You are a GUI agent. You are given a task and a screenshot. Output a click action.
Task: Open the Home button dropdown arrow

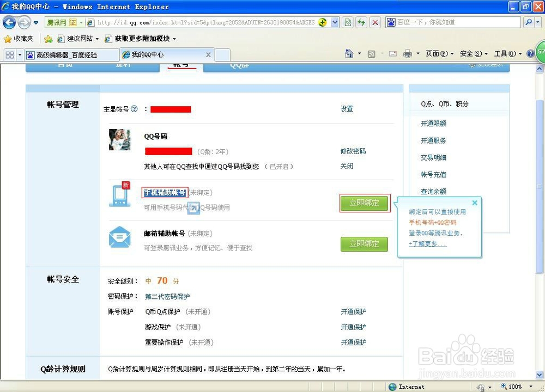(x=359, y=54)
